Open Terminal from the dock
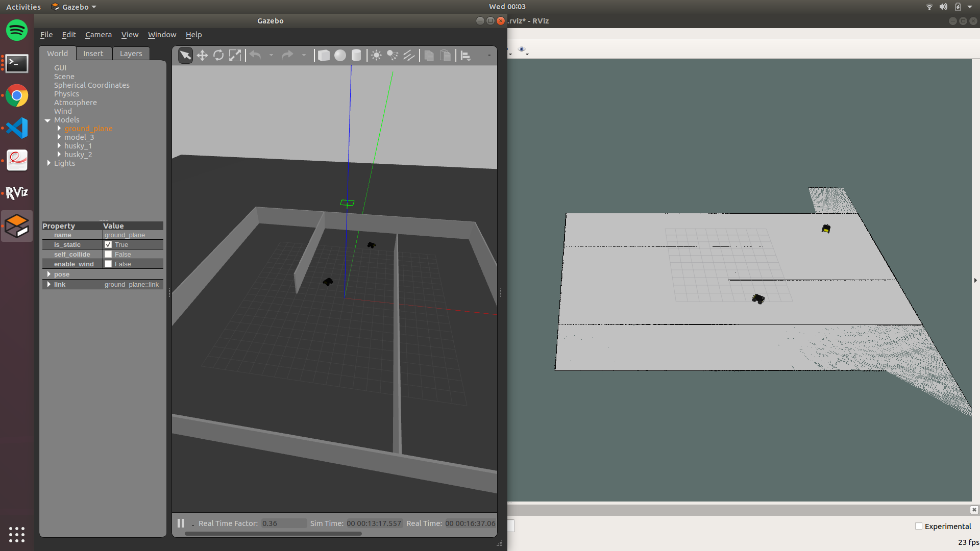Viewport: 980px width, 551px height. point(17,63)
